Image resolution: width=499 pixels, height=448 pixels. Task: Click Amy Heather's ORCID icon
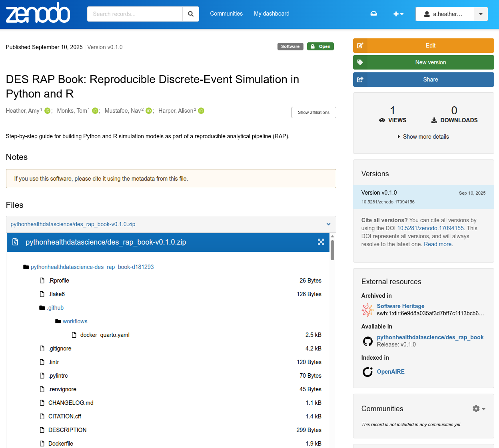(47, 111)
